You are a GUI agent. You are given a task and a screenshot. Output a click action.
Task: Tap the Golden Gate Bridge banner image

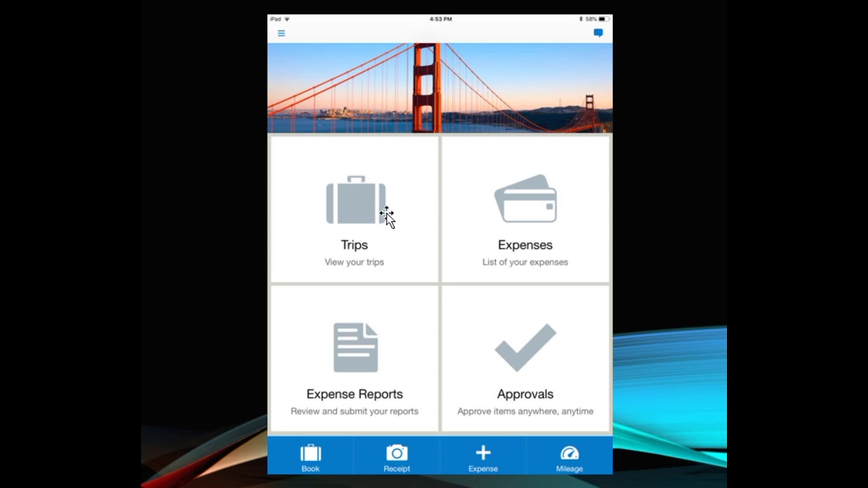pos(440,88)
